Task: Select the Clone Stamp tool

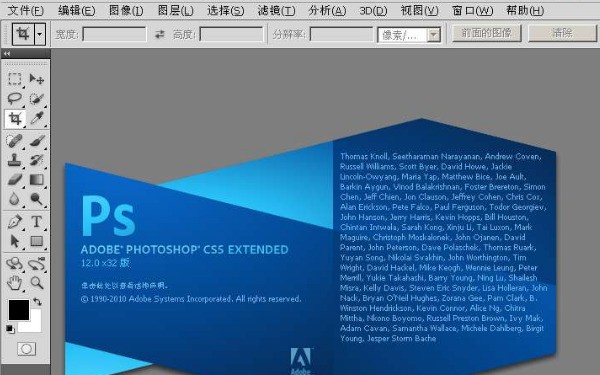Action: (x=15, y=160)
